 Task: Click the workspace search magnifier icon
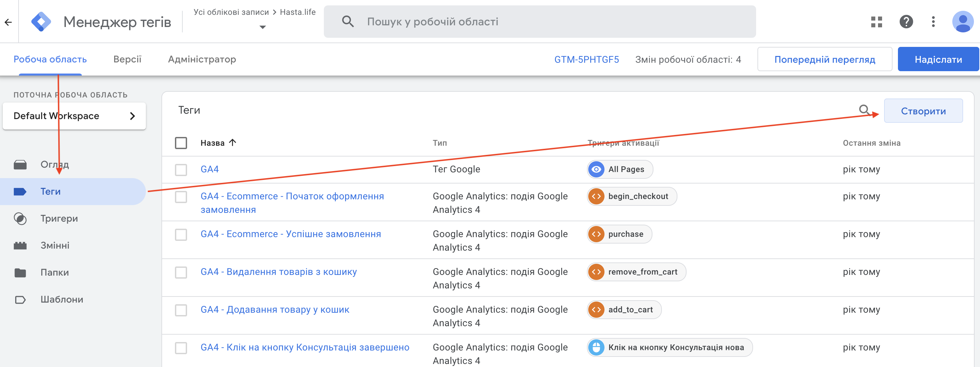pos(348,22)
